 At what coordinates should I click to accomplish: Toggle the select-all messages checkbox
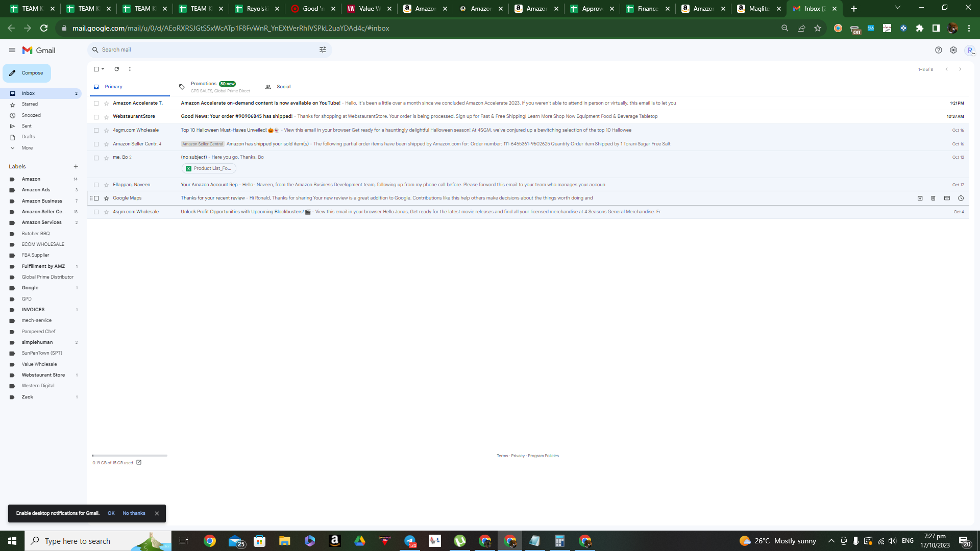[x=96, y=69]
